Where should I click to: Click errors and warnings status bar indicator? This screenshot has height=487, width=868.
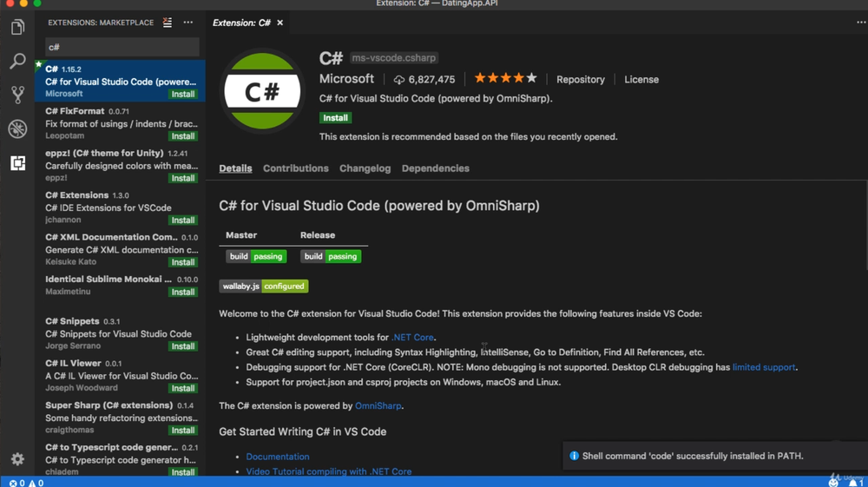pos(26,484)
